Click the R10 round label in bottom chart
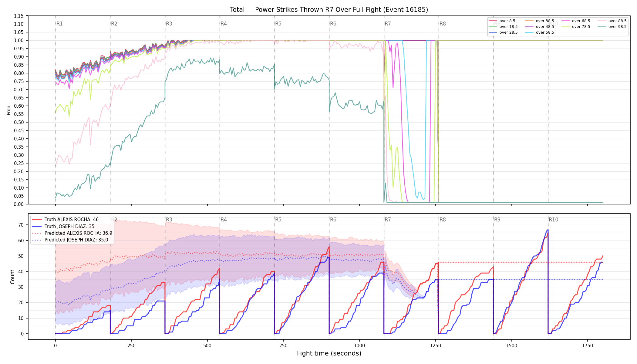 pyautogui.click(x=553, y=220)
